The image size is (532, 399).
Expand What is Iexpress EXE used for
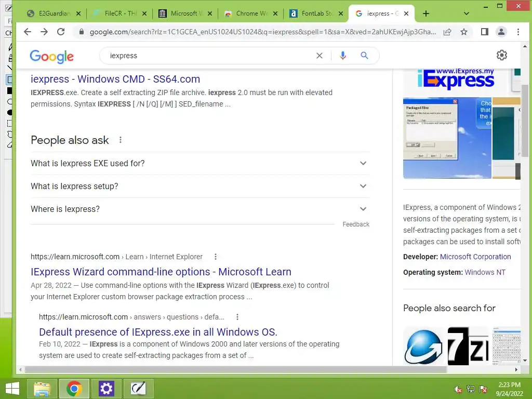(x=200, y=163)
